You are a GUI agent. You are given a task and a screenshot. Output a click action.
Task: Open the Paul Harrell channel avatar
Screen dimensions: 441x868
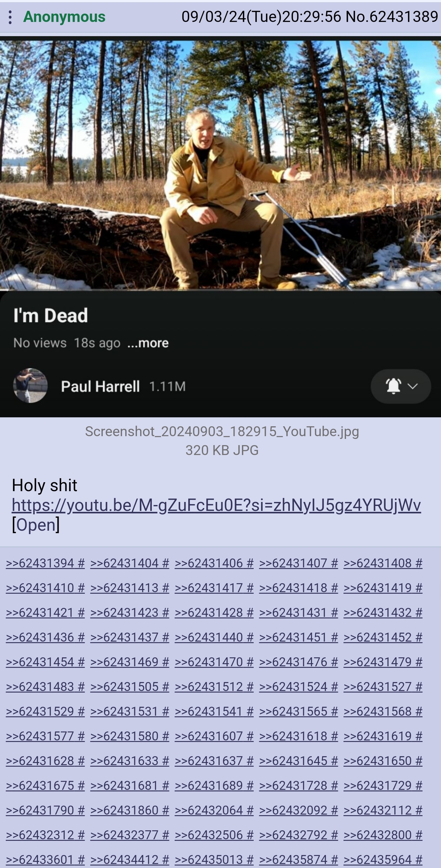30,386
